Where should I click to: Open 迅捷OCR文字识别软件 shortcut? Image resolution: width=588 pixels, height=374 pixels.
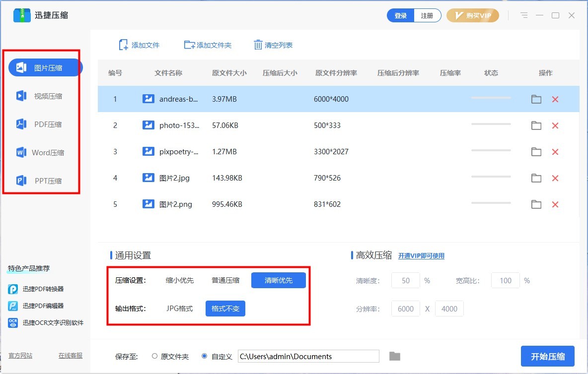coord(47,322)
